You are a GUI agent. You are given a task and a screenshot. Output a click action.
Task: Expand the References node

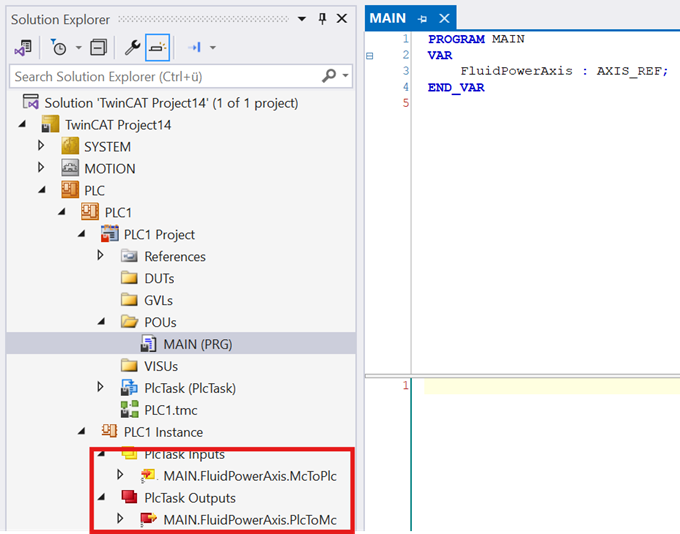point(101,255)
